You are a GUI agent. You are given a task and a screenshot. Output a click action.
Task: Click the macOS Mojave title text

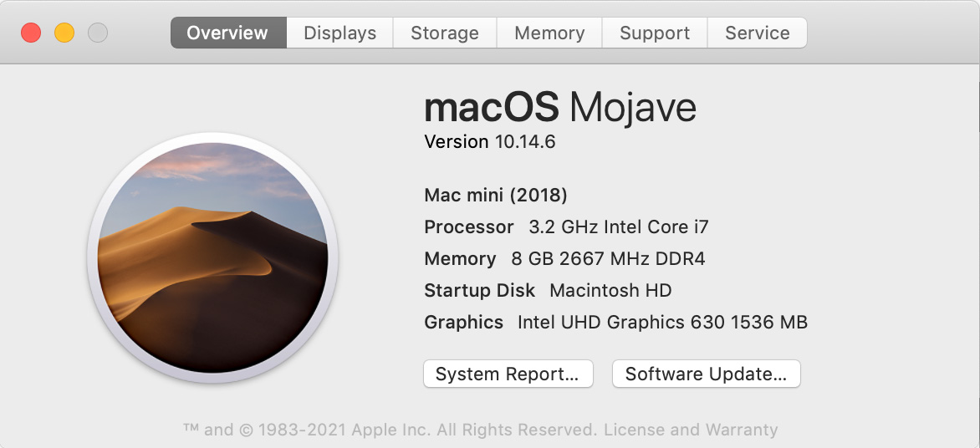point(560,108)
